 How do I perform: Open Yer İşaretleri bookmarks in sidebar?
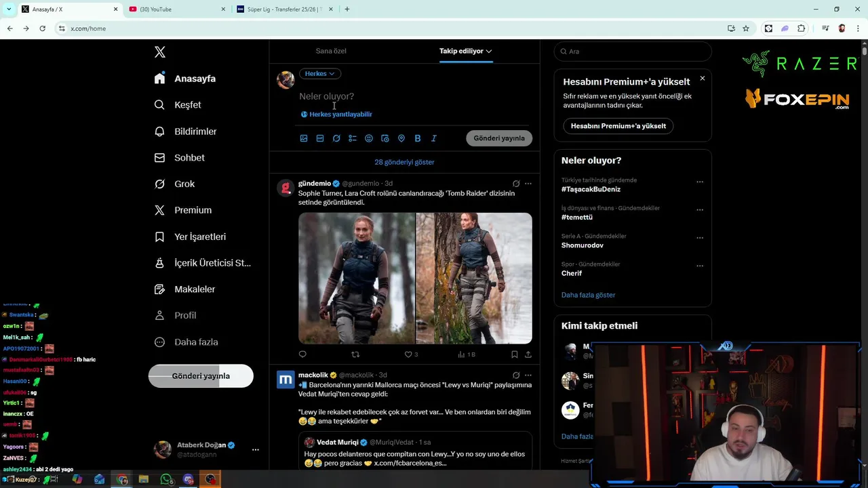point(191,237)
